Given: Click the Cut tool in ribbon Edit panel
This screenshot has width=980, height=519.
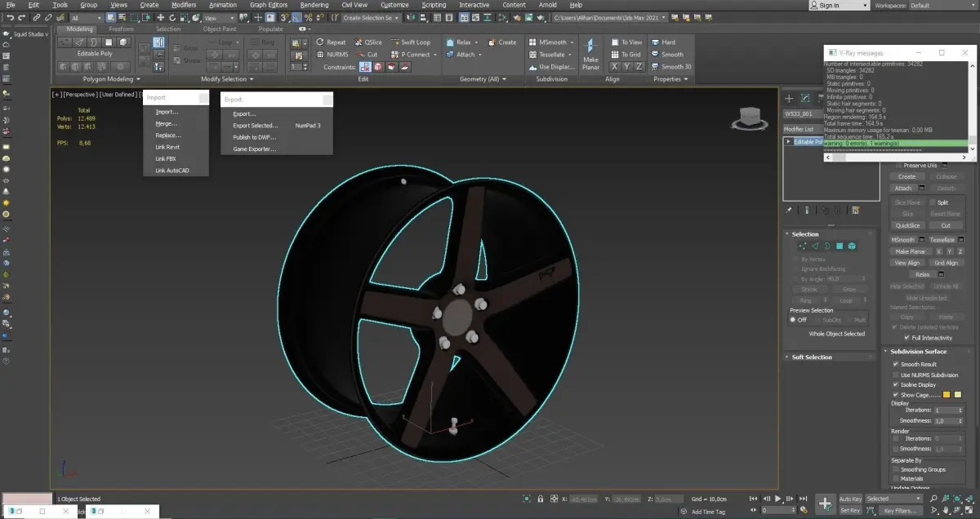Looking at the screenshot, I should (367, 55).
